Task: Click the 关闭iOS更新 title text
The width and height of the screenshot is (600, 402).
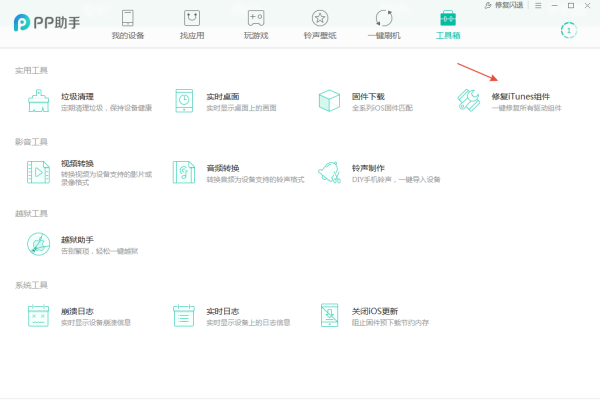Action: click(375, 311)
